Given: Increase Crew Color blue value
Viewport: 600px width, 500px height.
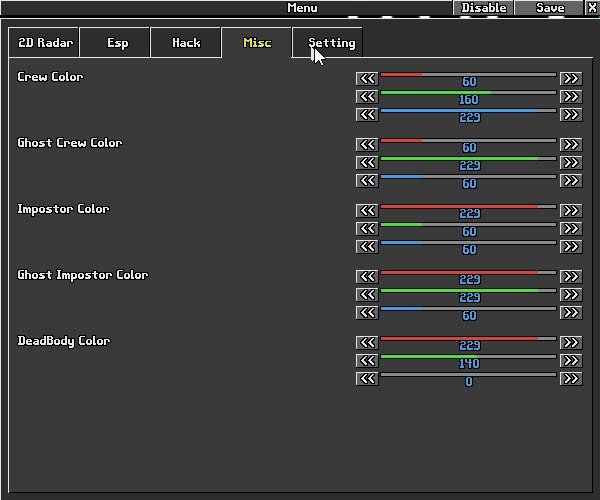Looking at the screenshot, I should (x=571, y=114).
